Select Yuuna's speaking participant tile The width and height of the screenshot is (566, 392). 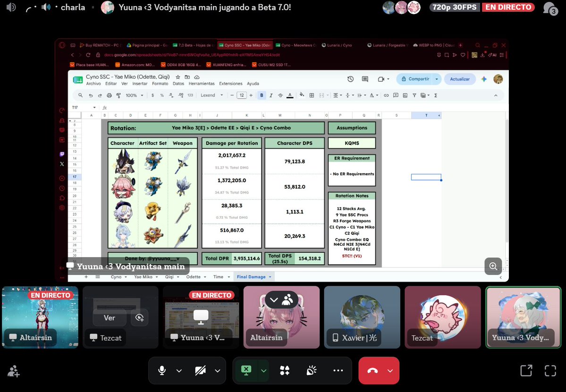click(x=524, y=317)
